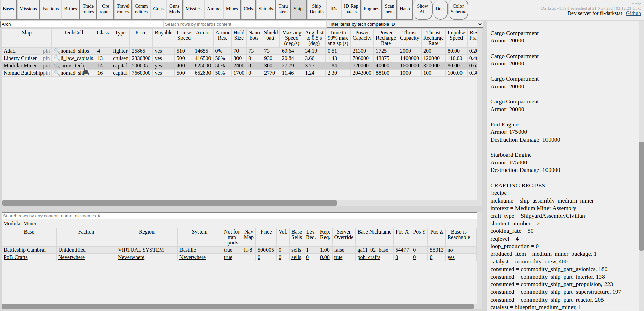Viewport: 644px width, 311px height.
Task: Pin the Liberty Cruiser row
Action: [46, 58]
